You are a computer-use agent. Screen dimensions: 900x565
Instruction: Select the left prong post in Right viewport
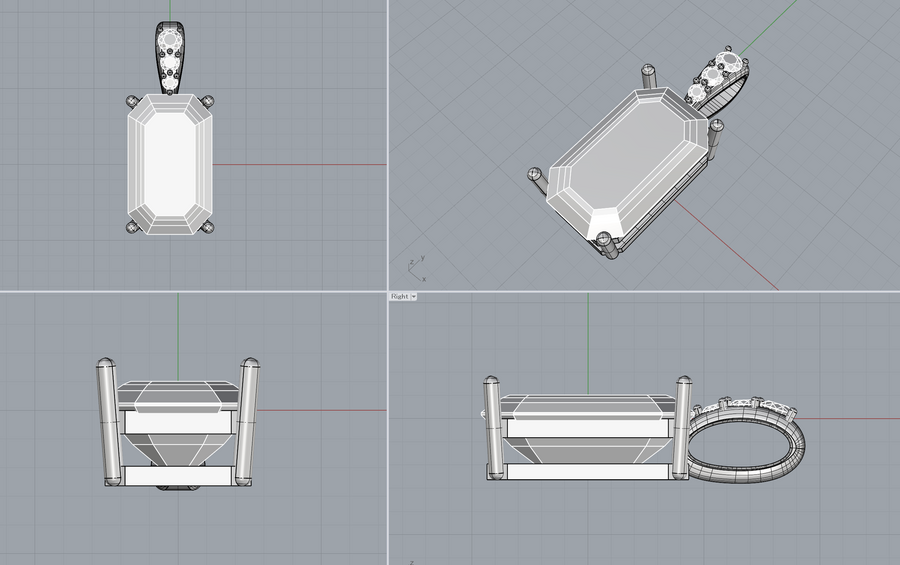[x=492, y=425]
